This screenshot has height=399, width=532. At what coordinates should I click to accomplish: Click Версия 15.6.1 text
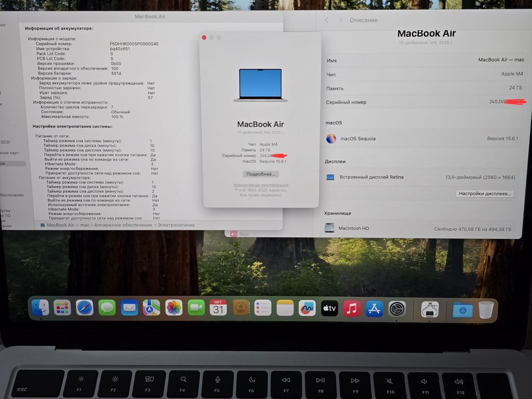pos(502,139)
